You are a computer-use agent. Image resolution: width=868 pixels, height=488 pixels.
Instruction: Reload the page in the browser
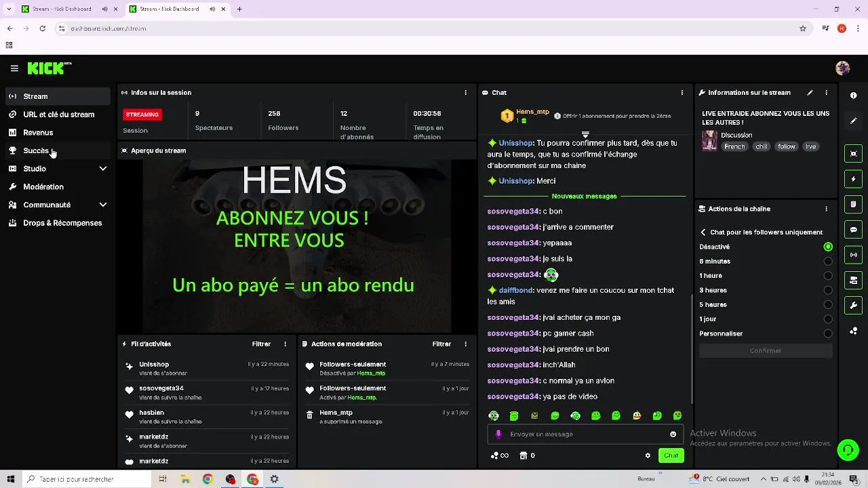tap(42, 28)
